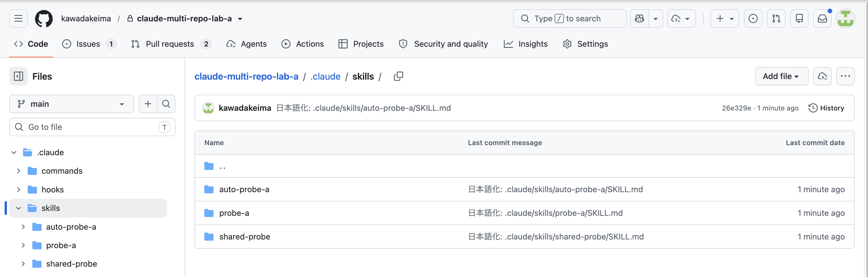Collapse the file tree side panel

(x=18, y=76)
